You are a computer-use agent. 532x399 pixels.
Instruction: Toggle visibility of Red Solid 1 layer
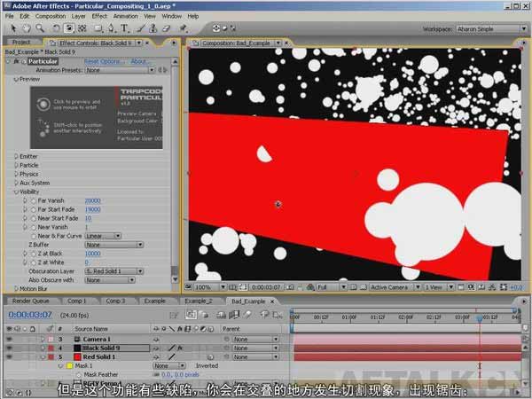(9, 356)
